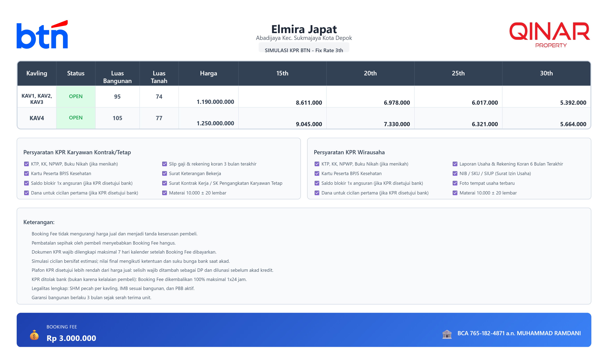Toggle Surat Kontrak Kerja checkbox
The height and width of the screenshot is (364, 608).
coord(164,183)
